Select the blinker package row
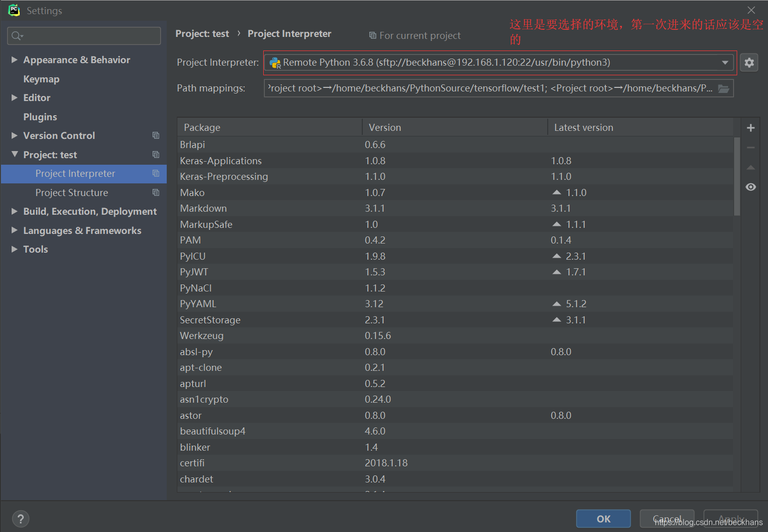Viewport: 768px width, 532px height. [455, 447]
